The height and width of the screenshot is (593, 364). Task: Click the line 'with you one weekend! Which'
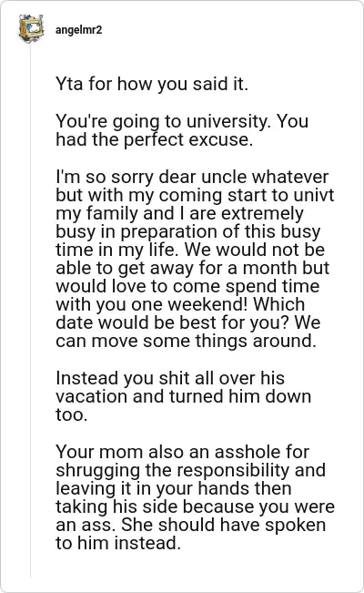click(180, 304)
